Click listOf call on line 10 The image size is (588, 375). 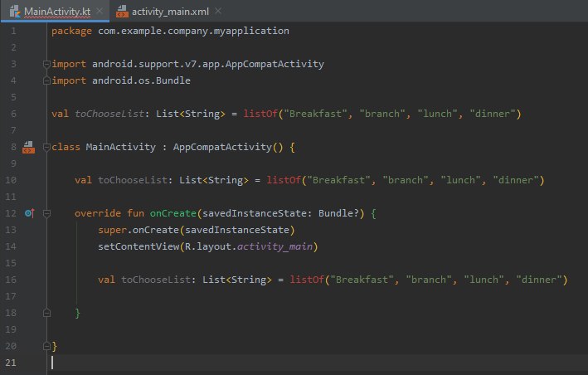pyautogui.click(x=284, y=180)
